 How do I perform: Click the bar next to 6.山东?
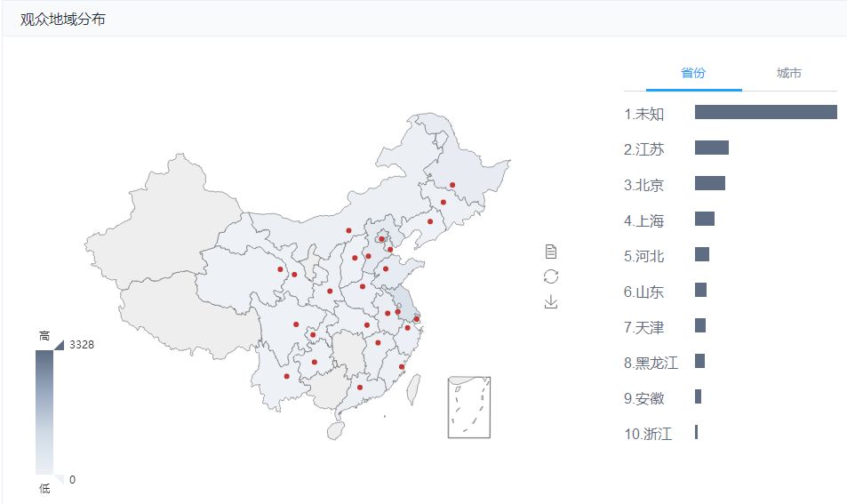tap(701, 290)
